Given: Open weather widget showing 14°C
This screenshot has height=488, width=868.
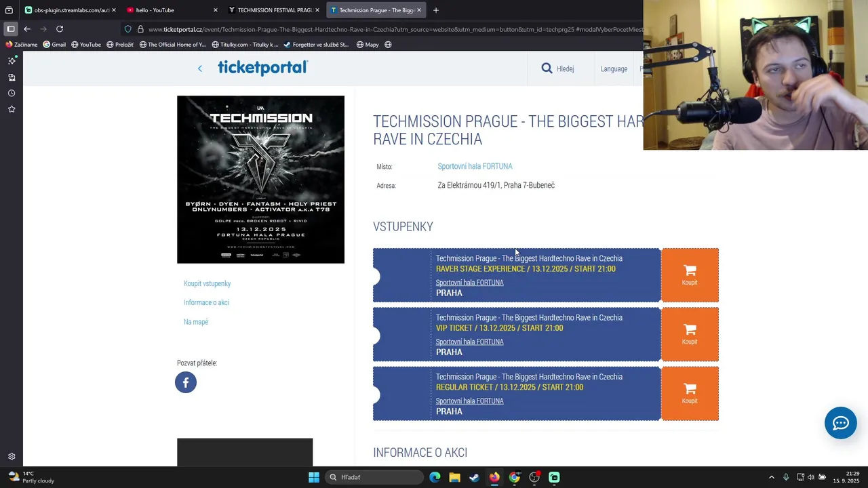Looking at the screenshot, I should pyautogui.click(x=31, y=477).
